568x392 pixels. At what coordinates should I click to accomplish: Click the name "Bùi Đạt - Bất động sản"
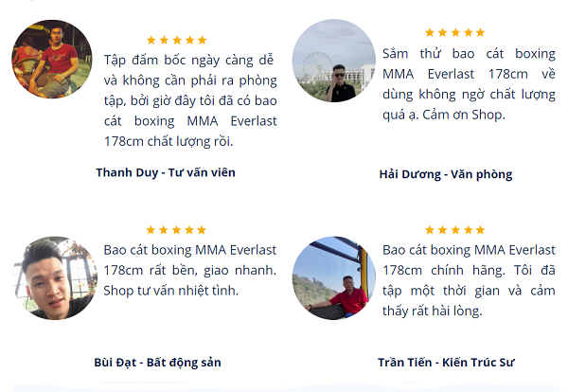click(158, 362)
